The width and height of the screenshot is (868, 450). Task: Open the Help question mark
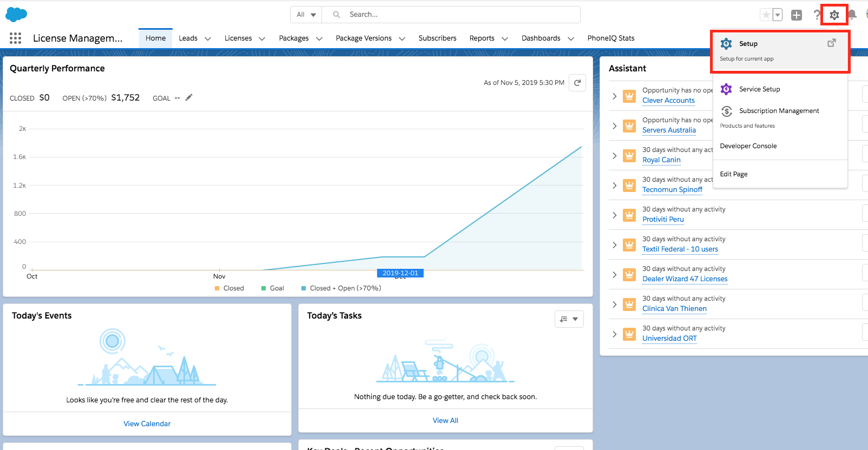817,15
